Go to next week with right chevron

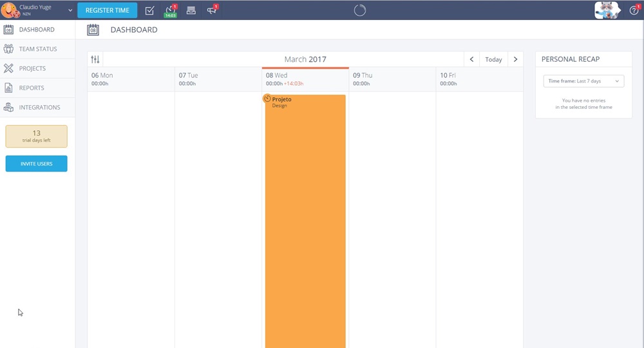tap(515, 59)
